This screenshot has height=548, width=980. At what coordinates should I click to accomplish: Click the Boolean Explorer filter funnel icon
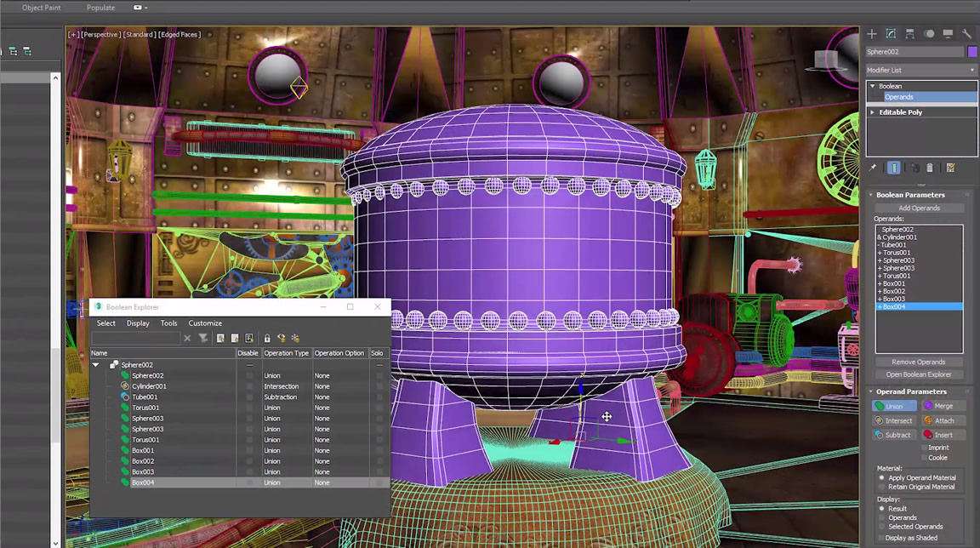point(203,338)
